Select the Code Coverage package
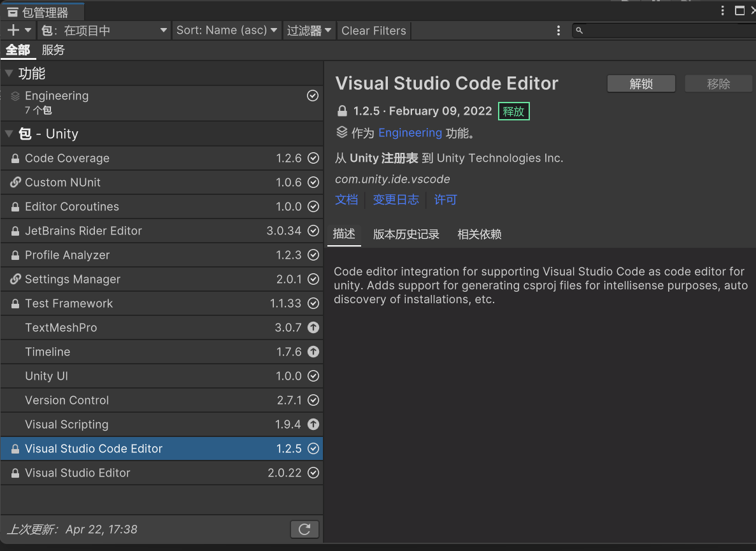The width and height of the screenshot is (756, 551). pos(162,158)
